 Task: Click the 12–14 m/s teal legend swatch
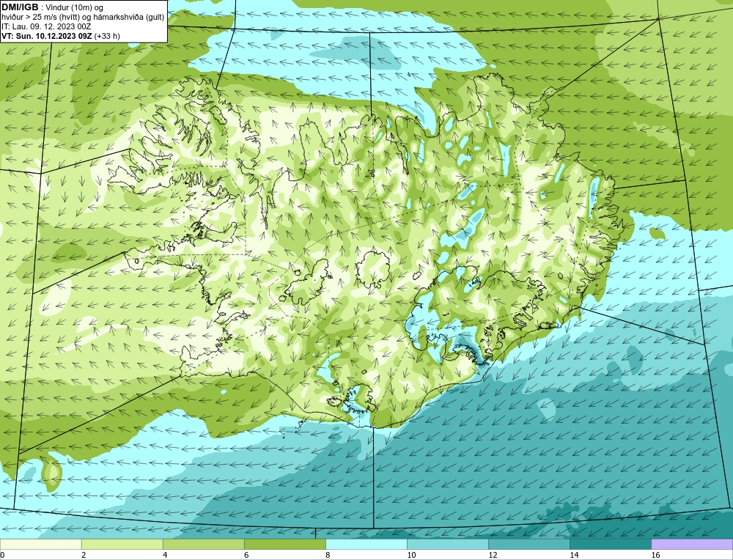tap(529, 544)
